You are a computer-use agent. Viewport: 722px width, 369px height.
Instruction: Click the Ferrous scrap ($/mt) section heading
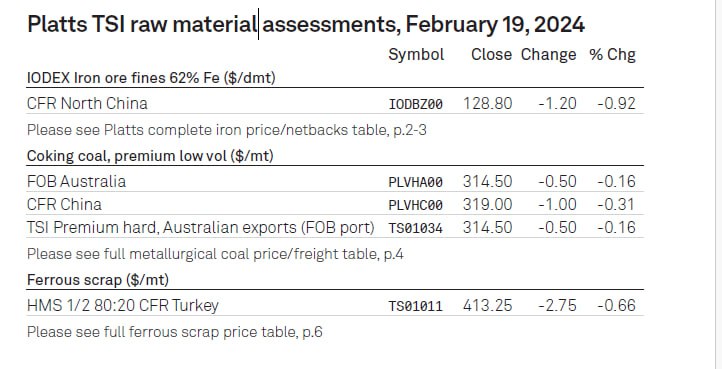pyautogui.click(x=98, y=280)
